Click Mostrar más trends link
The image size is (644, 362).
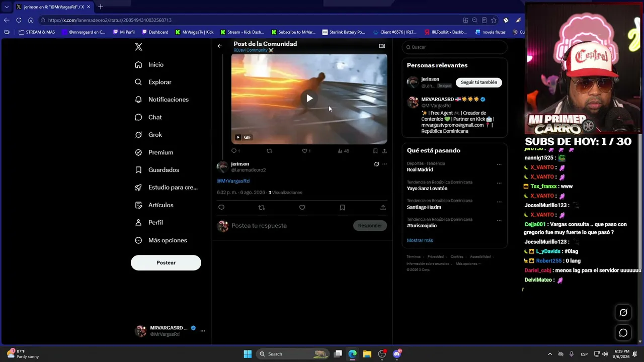coord(420,240)
